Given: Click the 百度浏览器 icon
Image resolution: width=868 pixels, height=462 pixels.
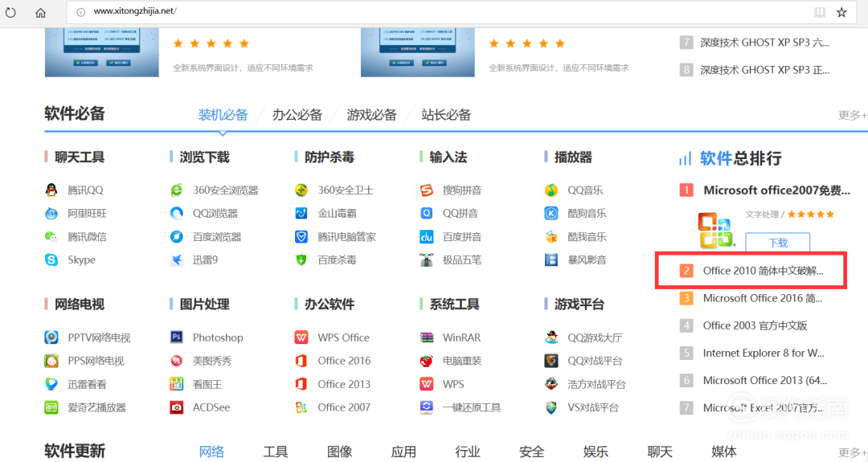Looking at the screenshot, I should point(177,237).
